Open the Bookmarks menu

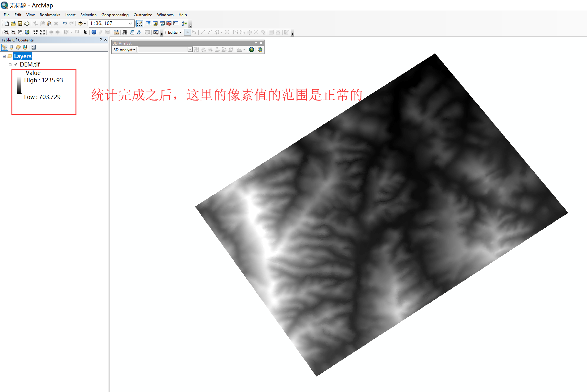(50, 15)
